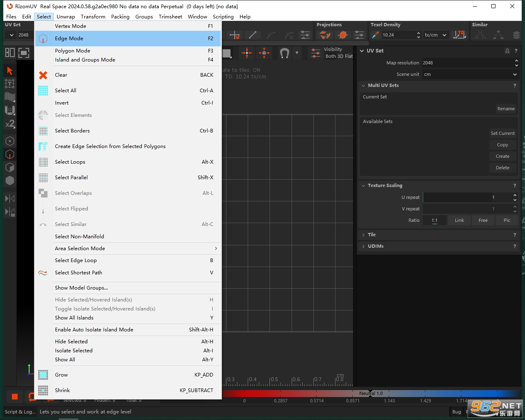Click the texel density eyedropper icon

coord(375,35)
